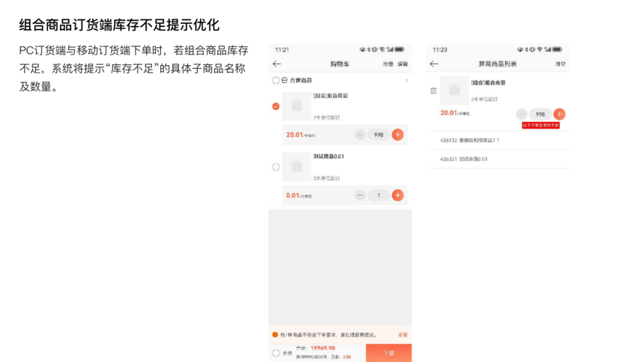Image resolution: width=644 pixels, height=362 pixels.
Task: Go back from the 购物车 screen
Action: click(276, 64)
